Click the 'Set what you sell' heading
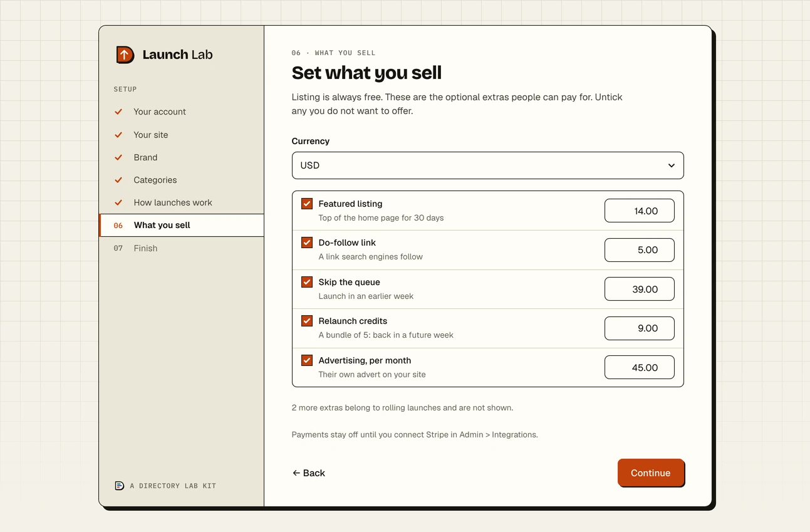 [x=366, y=73]
